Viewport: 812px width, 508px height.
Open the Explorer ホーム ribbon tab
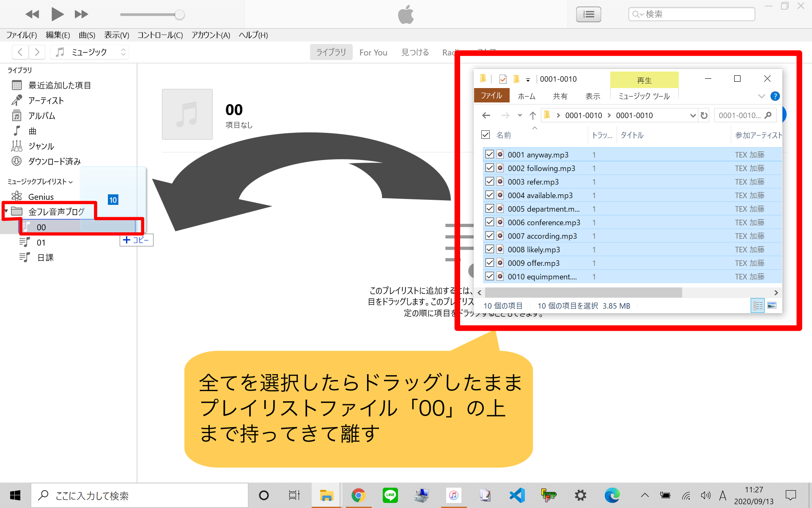[x=527, y=96]
